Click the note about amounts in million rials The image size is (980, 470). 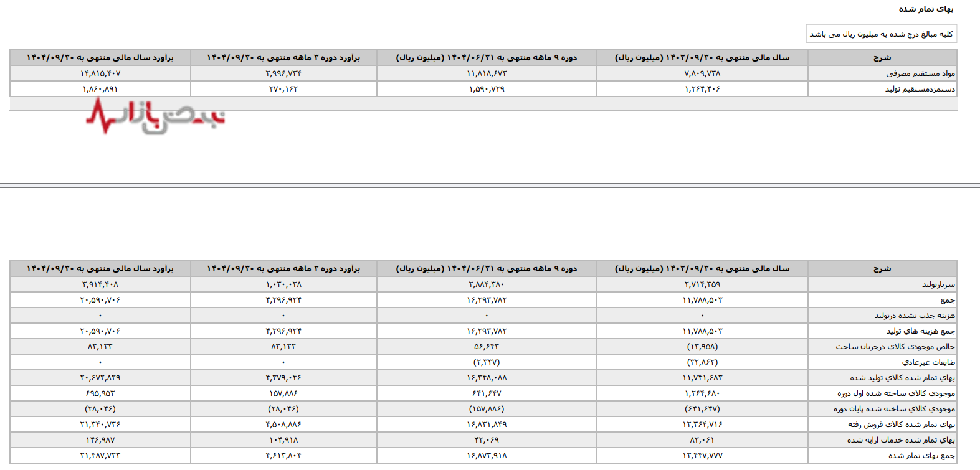coord(881,34)
